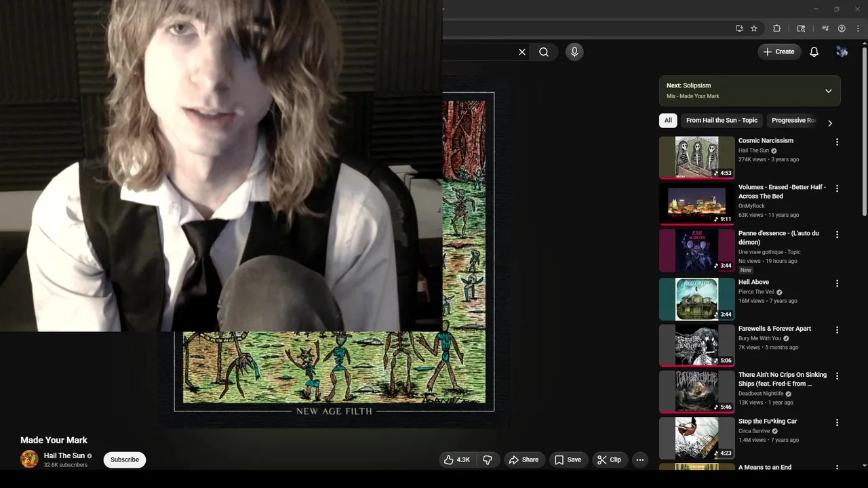
Task: Click the Cosmic Narcissism thumbnail
Action: coord(697,157)
